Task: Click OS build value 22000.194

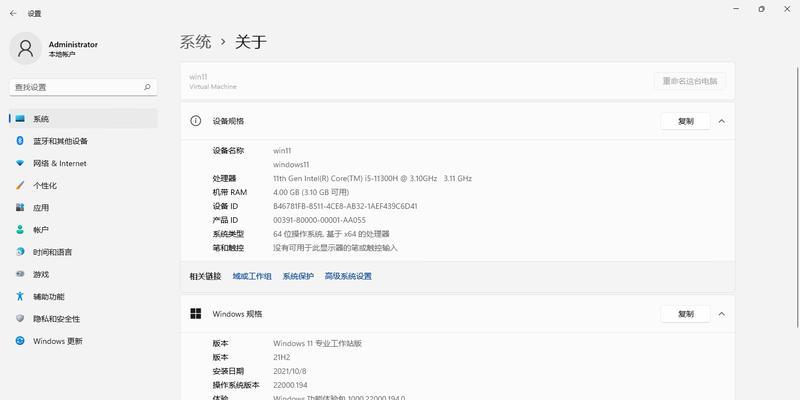Action: (x=290, y=385)
